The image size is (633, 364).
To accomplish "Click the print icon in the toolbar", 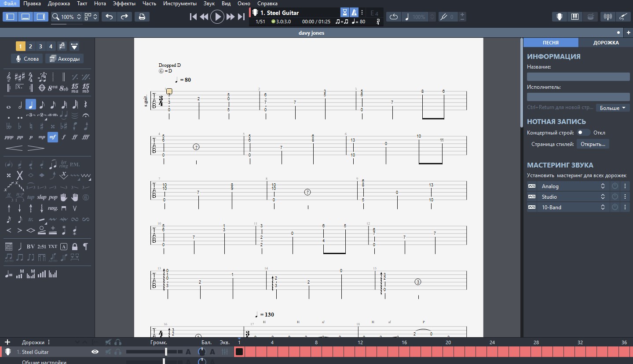I will click(x=142, y=17).
